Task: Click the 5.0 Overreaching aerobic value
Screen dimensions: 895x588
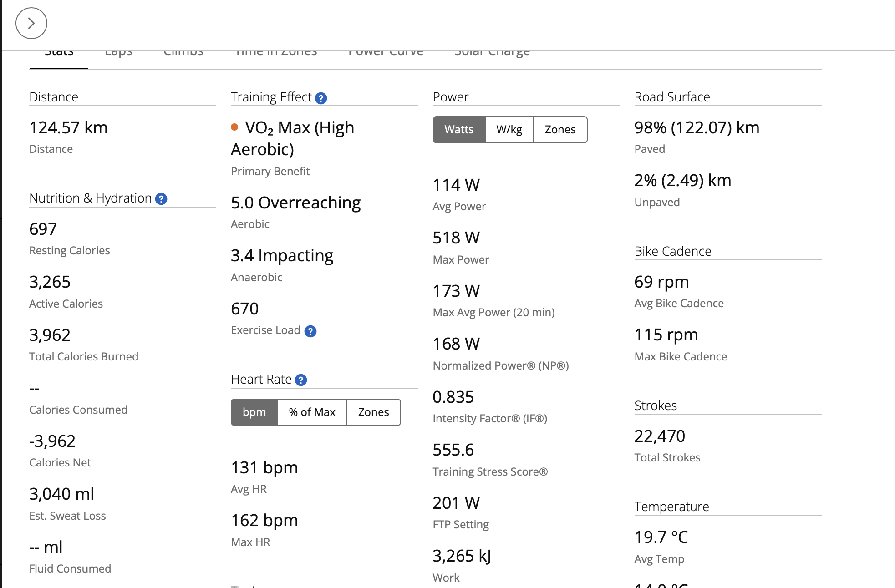Action: 295,203
